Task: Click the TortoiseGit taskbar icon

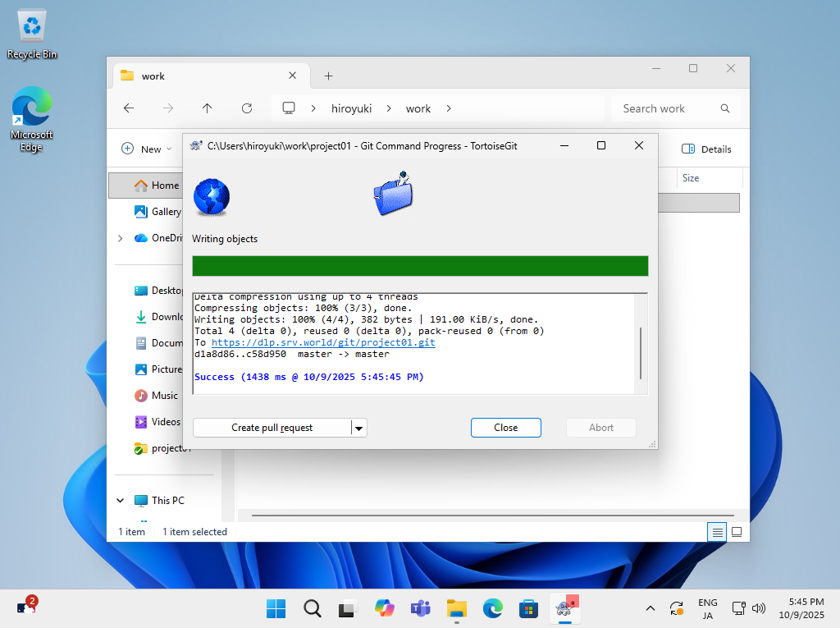Action: pyautogui.click(x=564, y=608)
